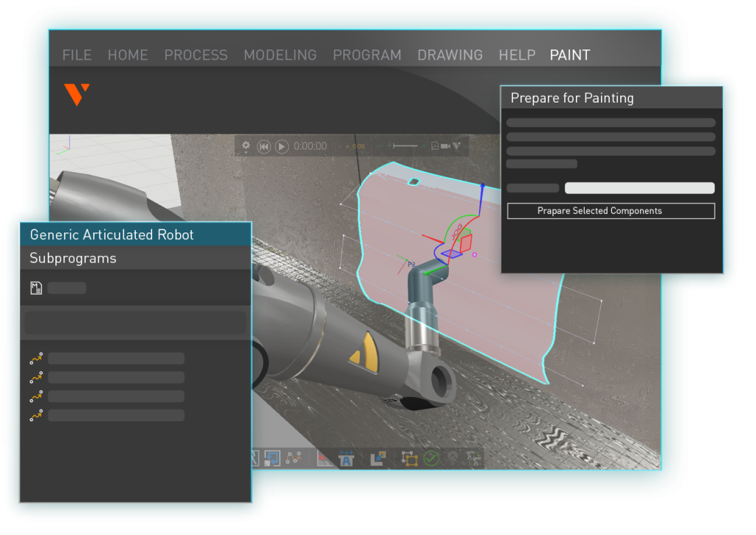Viewport: 756px width, 535px height.
Task: Toggle the light bulb icon in bottom toolbar
Action: pyautogui.click(x=452, y=458)
